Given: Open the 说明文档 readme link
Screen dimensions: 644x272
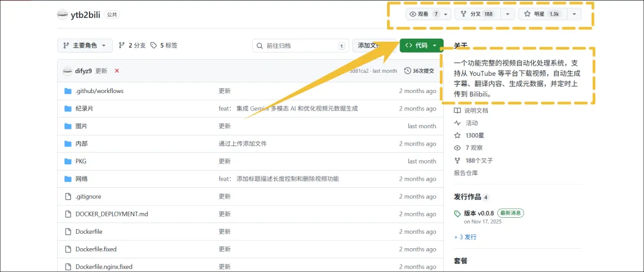Looking at the screenshot, I should [x=471, y=110].
